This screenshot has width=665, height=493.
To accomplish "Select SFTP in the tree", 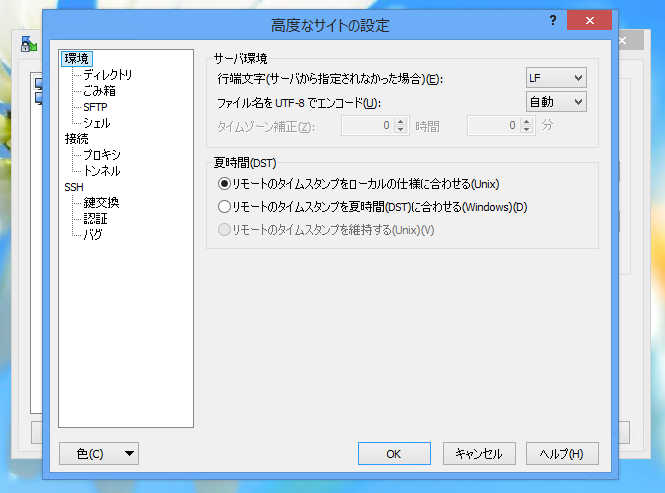I will click(95, 107).
